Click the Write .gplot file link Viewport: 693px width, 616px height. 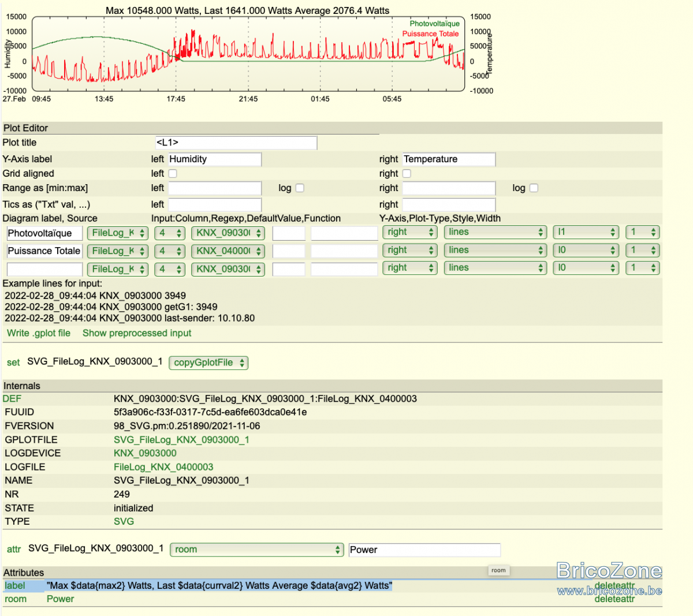(x=39, y=333)
